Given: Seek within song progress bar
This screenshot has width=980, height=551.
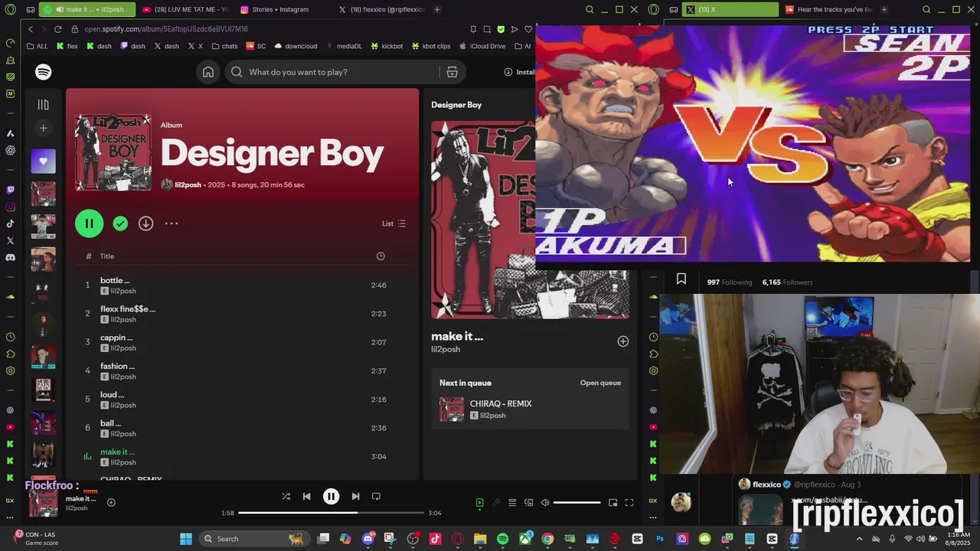Looking at the screenshot, I should click(x=331, y=513).
